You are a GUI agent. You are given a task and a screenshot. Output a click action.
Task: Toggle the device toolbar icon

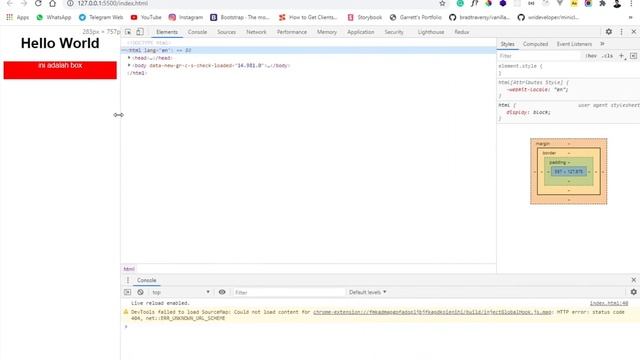tap(140, 32)
